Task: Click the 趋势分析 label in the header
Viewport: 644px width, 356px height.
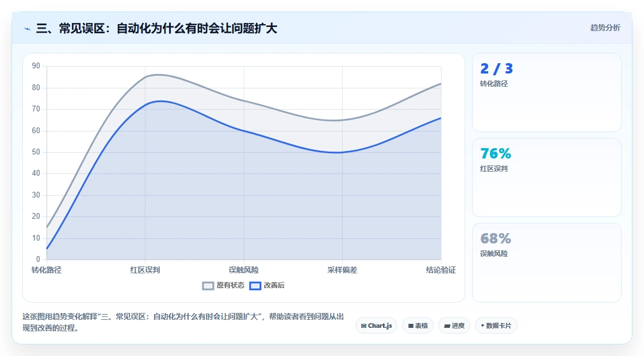Action: coord(605,28)
